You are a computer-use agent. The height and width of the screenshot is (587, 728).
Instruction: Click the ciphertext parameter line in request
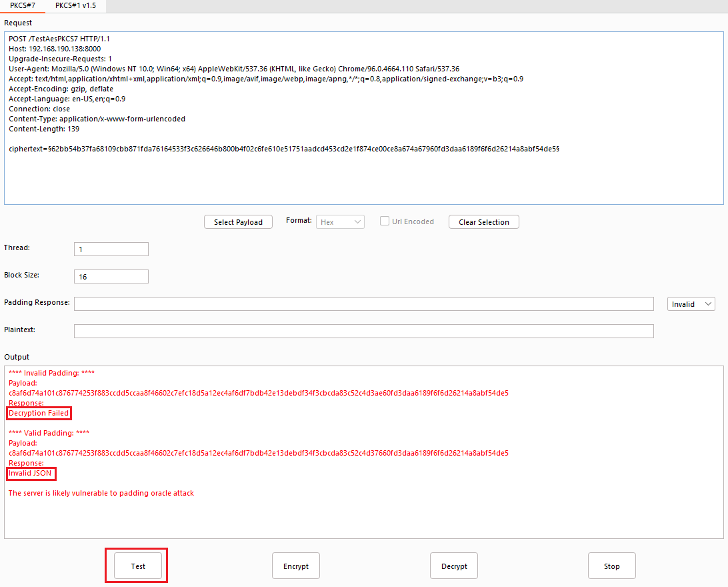coord(284,149)
